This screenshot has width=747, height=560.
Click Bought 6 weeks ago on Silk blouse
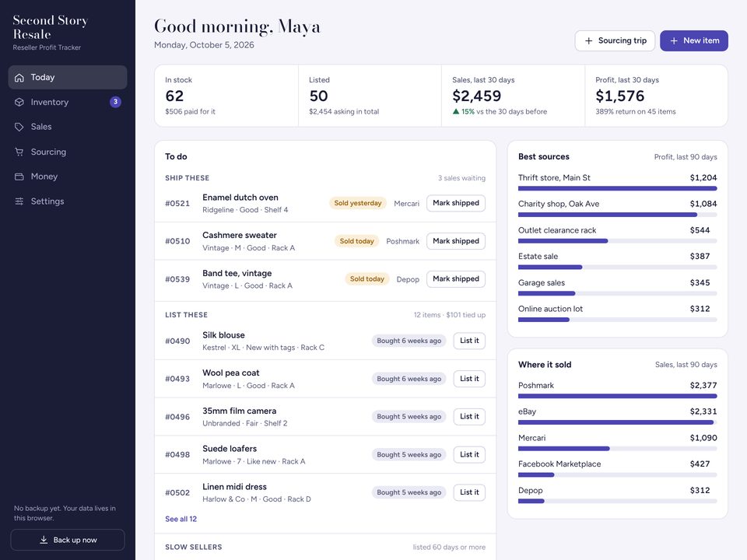[409, 341]
